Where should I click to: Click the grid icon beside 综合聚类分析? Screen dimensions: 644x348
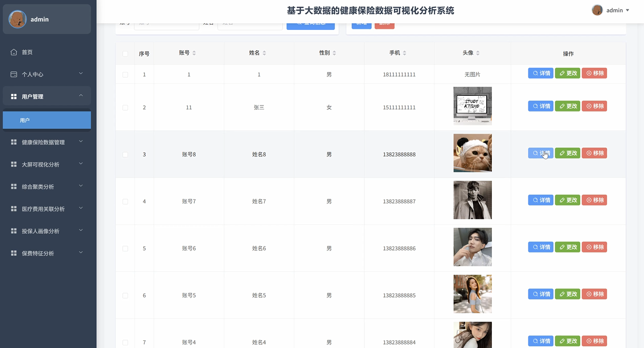click(x=14, y=187)
